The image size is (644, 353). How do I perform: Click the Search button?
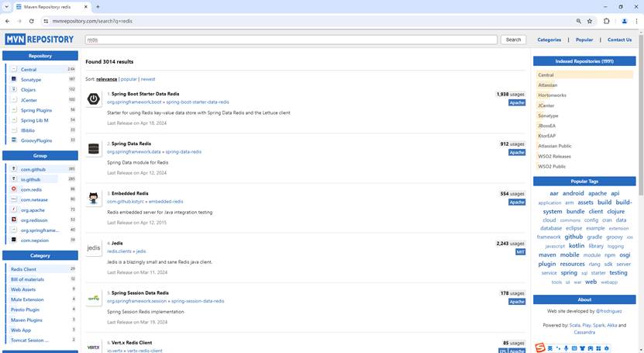tap(513, 40)
